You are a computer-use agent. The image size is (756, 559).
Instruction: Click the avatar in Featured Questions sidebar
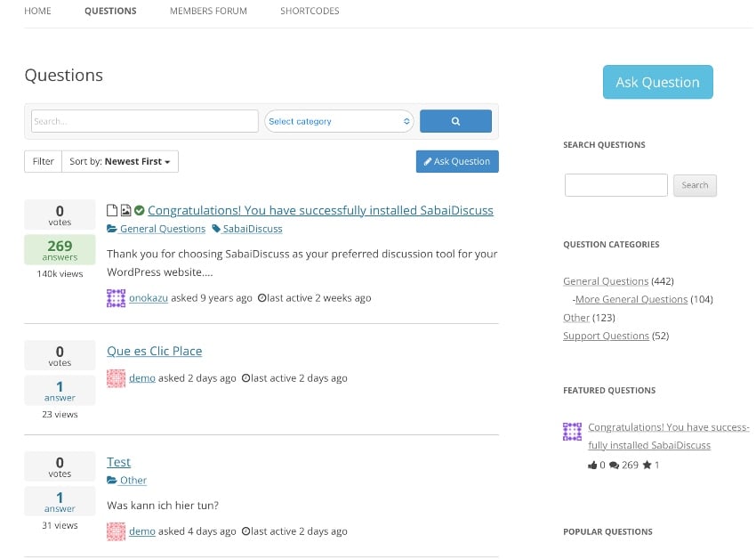point(573,432)
